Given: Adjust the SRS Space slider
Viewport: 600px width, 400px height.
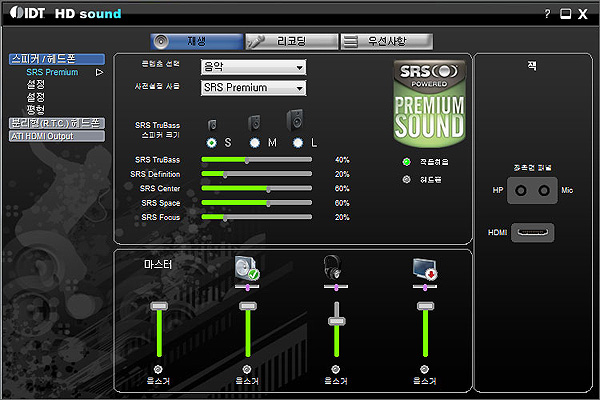Looking at the screenshot, I should 256,202.
